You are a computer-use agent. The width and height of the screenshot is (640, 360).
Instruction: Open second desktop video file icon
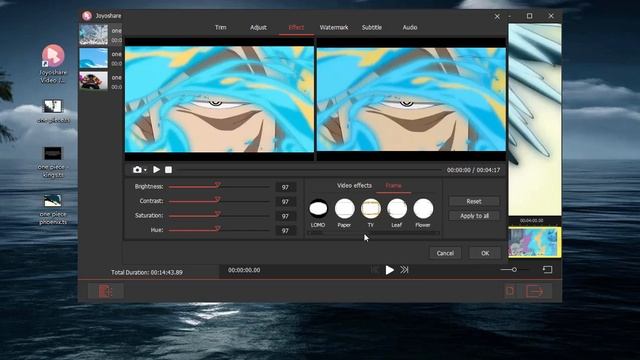pyautogui.click(x=53, y=111)
